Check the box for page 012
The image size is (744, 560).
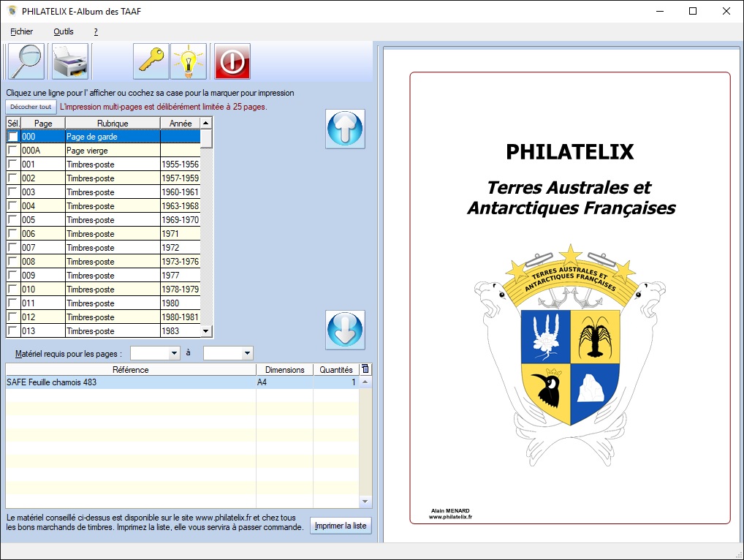click(13, 317)
